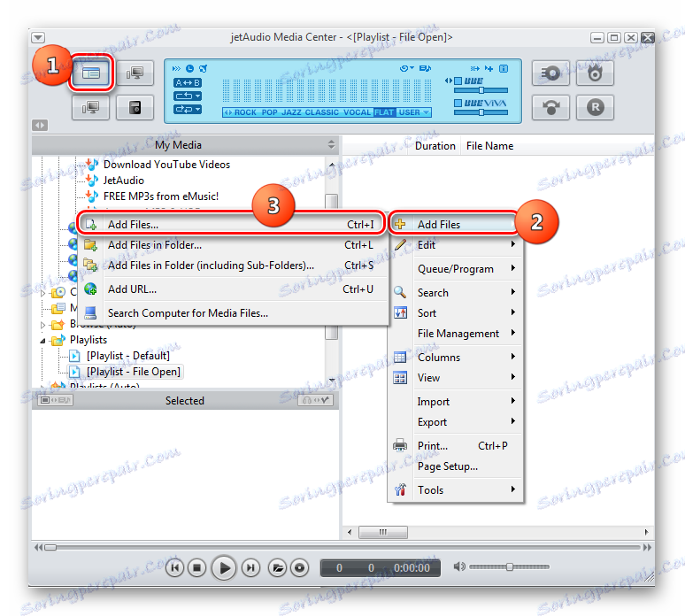Click the Duration column header
685x616 pixels.
(x=435, y=146)
